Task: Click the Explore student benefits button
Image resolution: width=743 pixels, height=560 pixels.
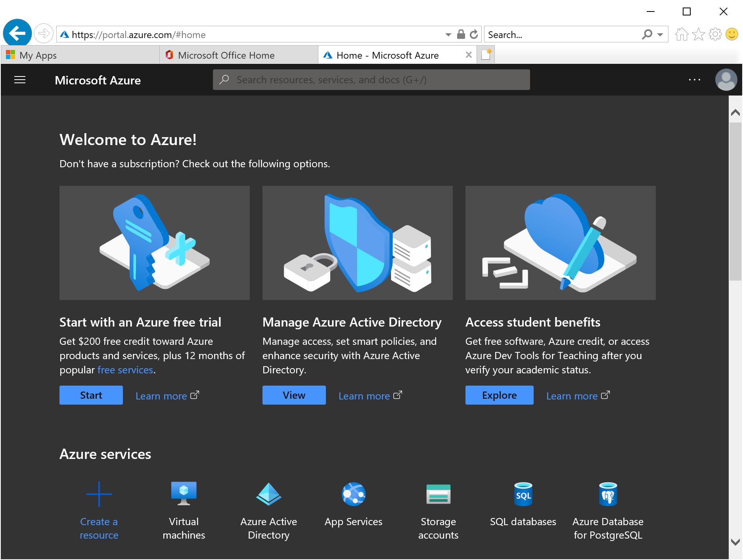Action: [x=499, y=395]
